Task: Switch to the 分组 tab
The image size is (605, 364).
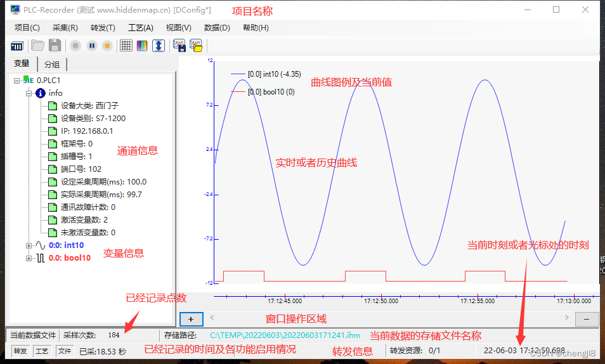Action: tap(52, 65)
